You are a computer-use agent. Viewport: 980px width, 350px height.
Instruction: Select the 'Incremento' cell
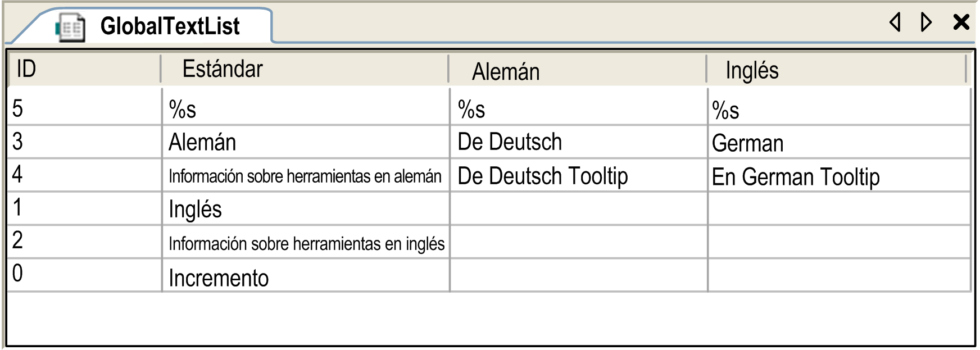coord(306,275)
